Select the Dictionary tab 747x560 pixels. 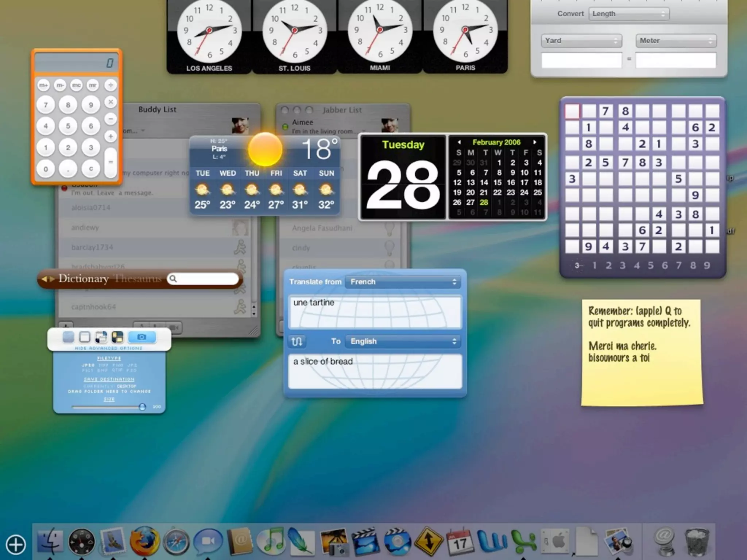click(84, 279)
